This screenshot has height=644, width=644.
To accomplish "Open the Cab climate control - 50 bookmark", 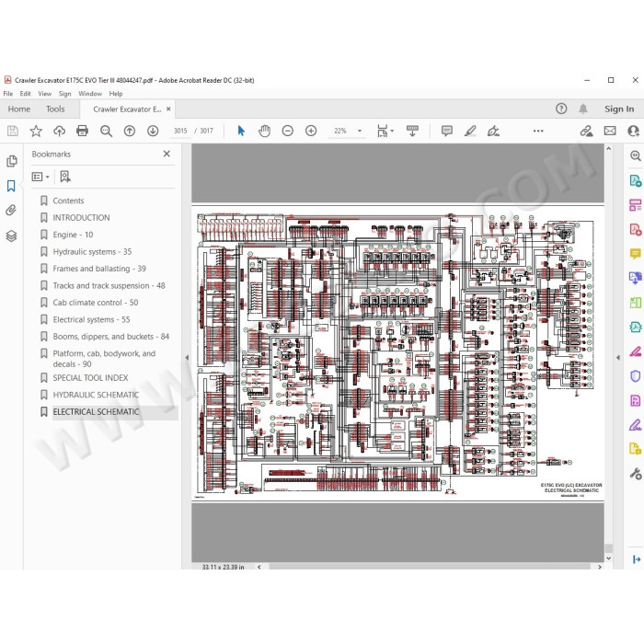I will (x=96, y=303).
